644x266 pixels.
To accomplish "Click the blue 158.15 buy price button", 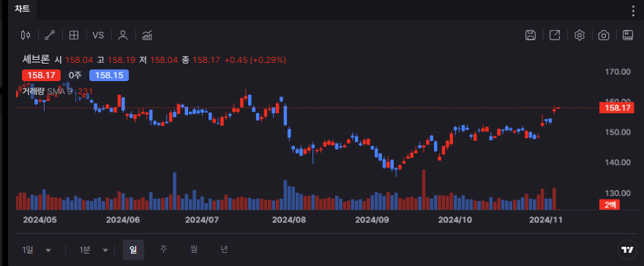I will [x=109, y=75].
